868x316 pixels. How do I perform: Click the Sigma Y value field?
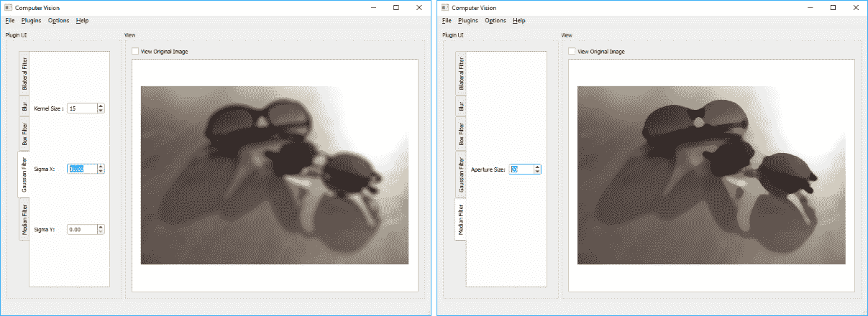point(81,230)
